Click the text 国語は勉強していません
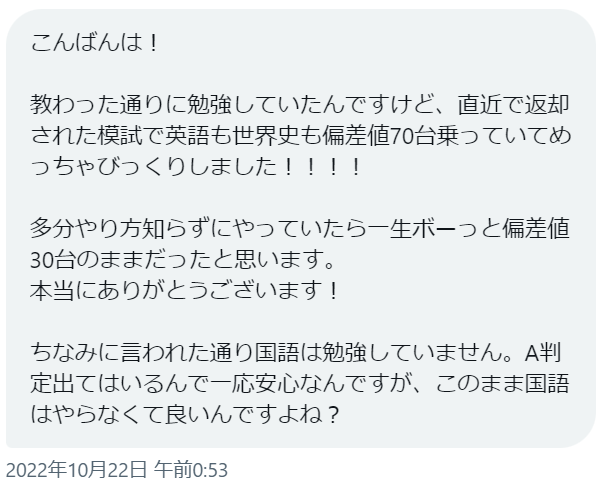Screen dimensions: 601x493 coord(378,353)
